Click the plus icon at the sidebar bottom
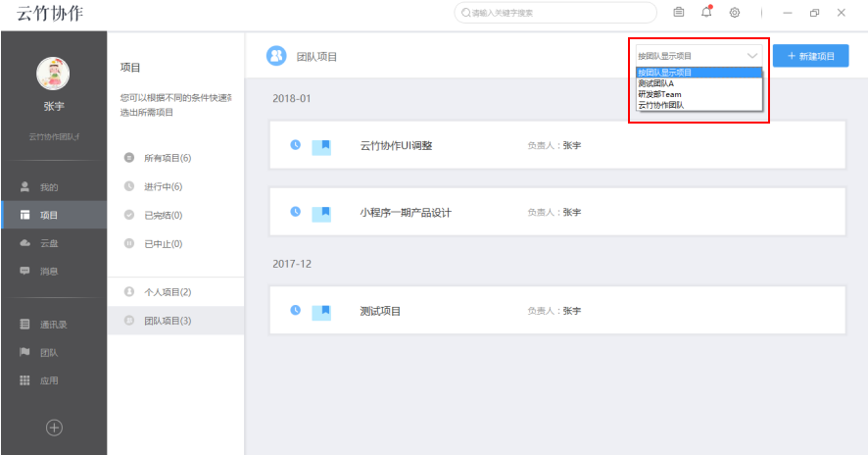Image resolution: width=868 pixels, height=455 pixels. coord(54,427)
